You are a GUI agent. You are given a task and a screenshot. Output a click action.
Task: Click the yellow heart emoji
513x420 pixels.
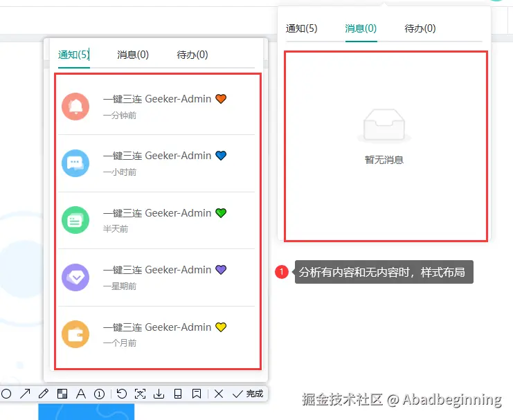tap(221, 327)
